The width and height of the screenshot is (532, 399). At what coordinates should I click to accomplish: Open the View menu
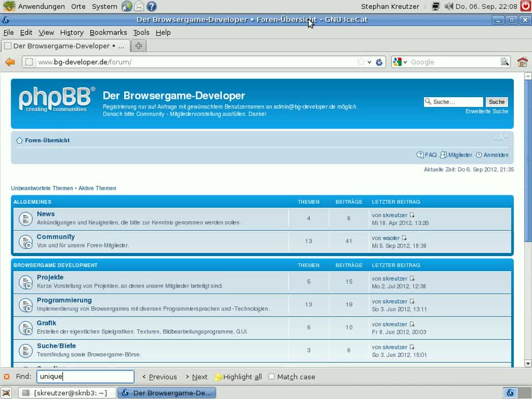[46, 33]
